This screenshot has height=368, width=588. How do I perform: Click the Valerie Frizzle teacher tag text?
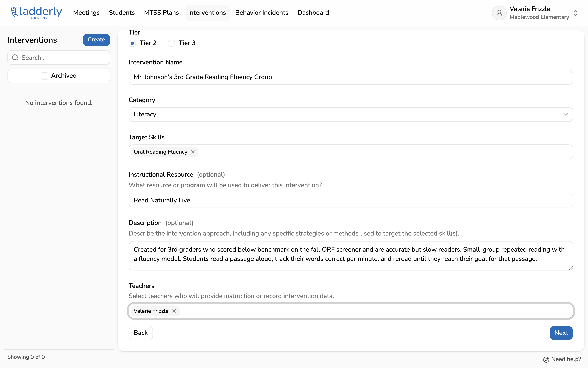click(x=151, y=311)
